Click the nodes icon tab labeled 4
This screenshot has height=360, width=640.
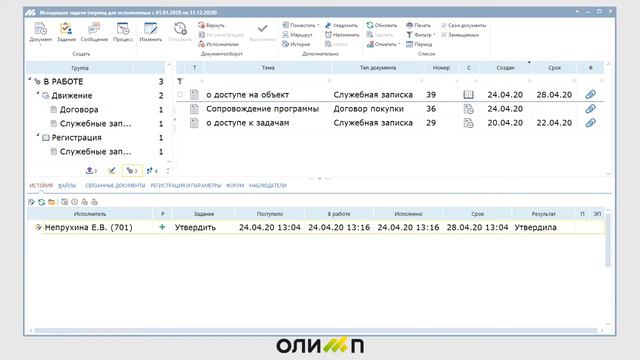point(152,171)
